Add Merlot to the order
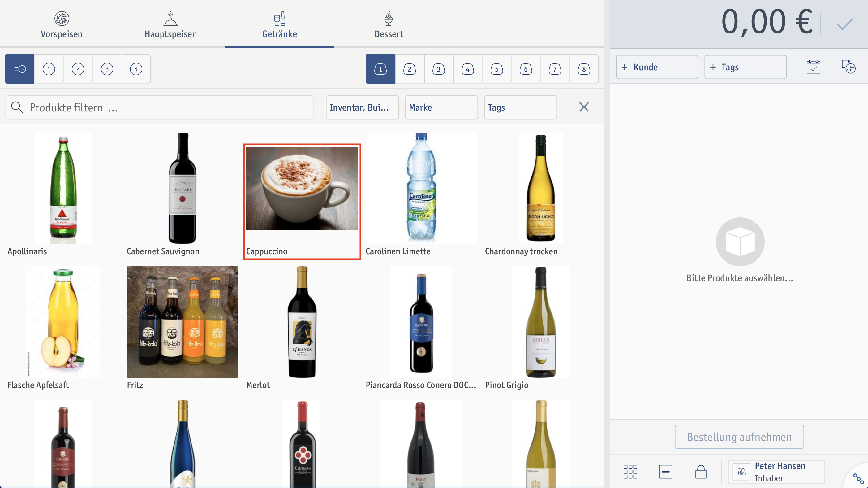This screenshot has width=868, height=488. 302,328
